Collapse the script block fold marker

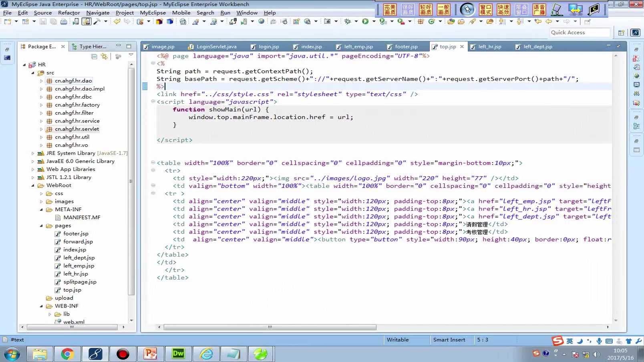153,102
